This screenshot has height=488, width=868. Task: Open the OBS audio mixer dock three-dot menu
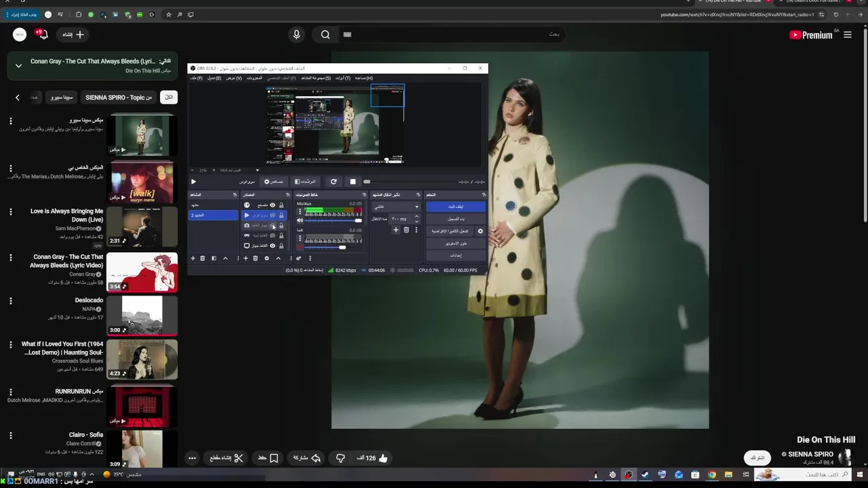[x=310, y=258]
